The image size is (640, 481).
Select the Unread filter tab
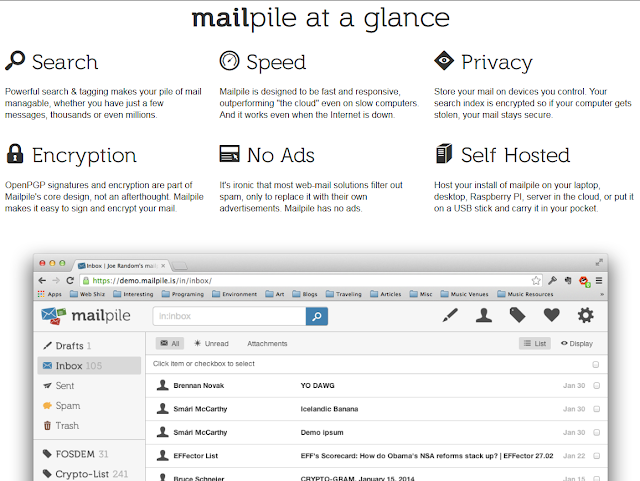click(211, 343)
